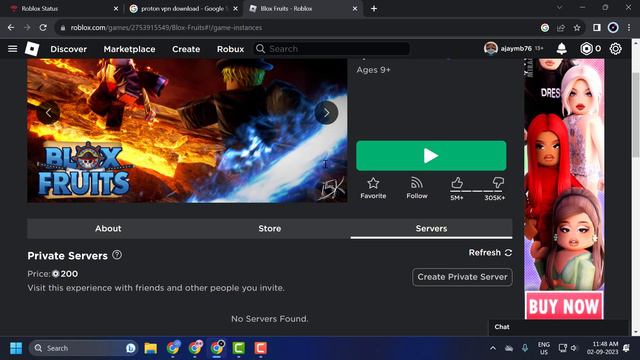
Task: Open the Roblox settings gear
Action: pos(616,49)
